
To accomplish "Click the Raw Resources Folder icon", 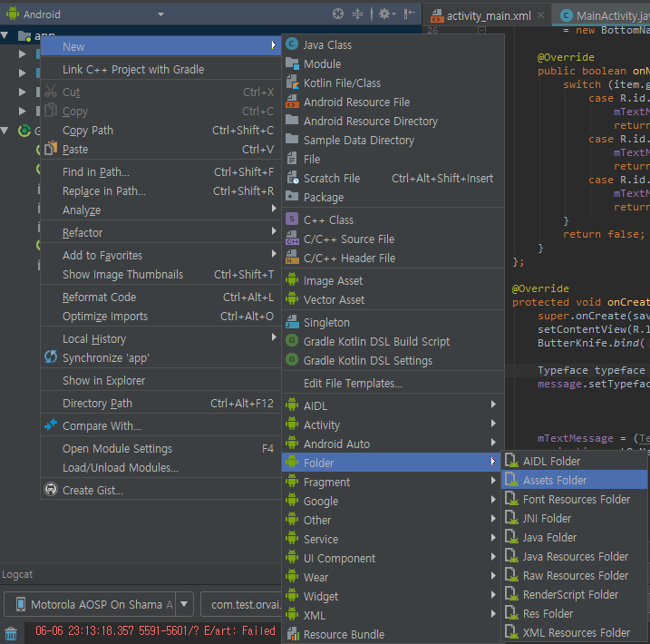I will point(512,575).
